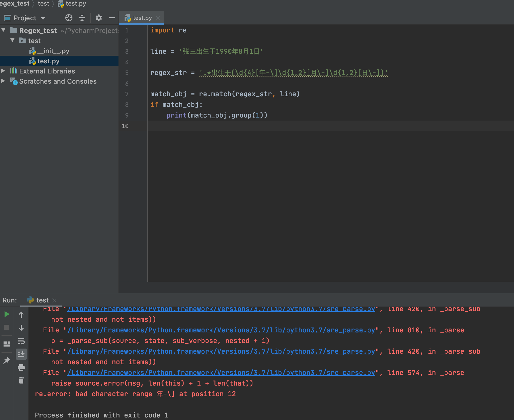Click the regex_str string on line 5
The image size is (514, 420).
click(293, 73)
